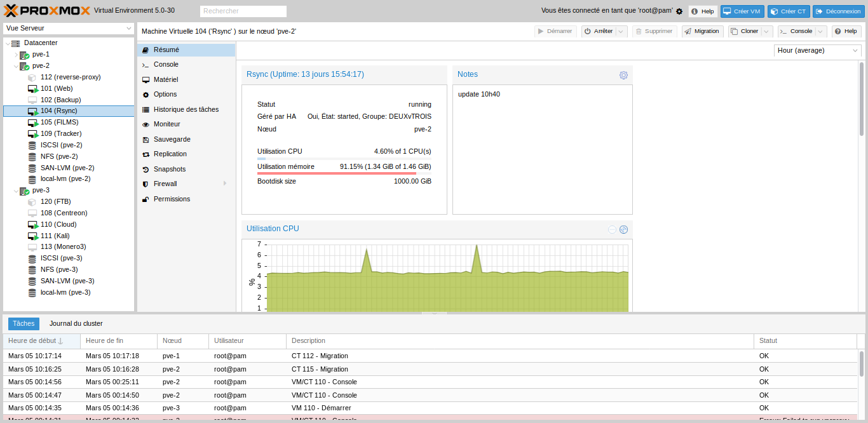Open the Replication section
This screenshot has height=423, width=868.
[186, 154]
